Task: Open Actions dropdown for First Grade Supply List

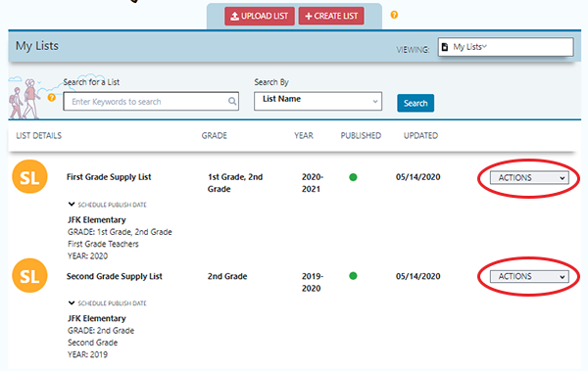Action: pyautogui.click(x=529, y=177)
